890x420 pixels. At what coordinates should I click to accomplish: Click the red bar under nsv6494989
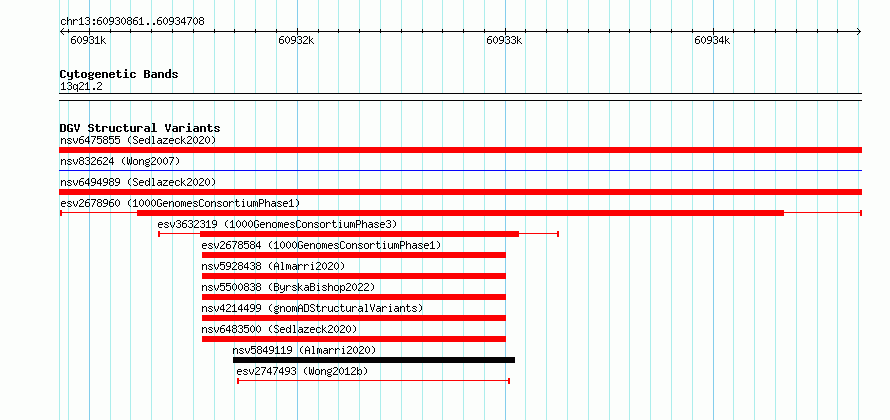point(460,192)
